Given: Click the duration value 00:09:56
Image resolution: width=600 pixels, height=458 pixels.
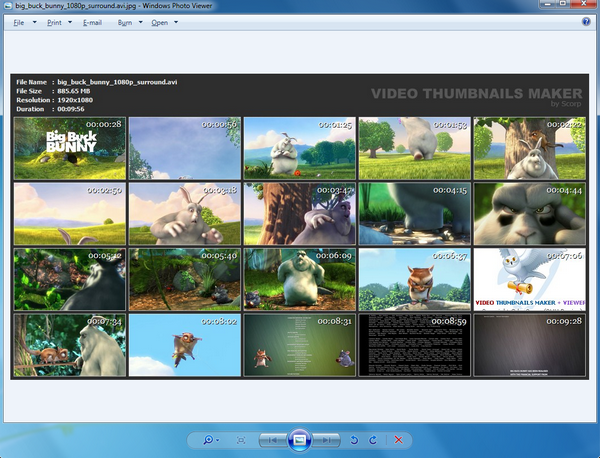Looking at the screenshot, I should pos(71,109).
